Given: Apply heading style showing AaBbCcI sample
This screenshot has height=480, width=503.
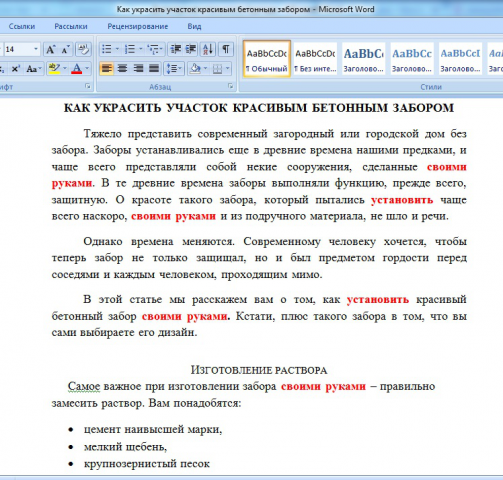Looking at the screenshot, I should [460, 59].
